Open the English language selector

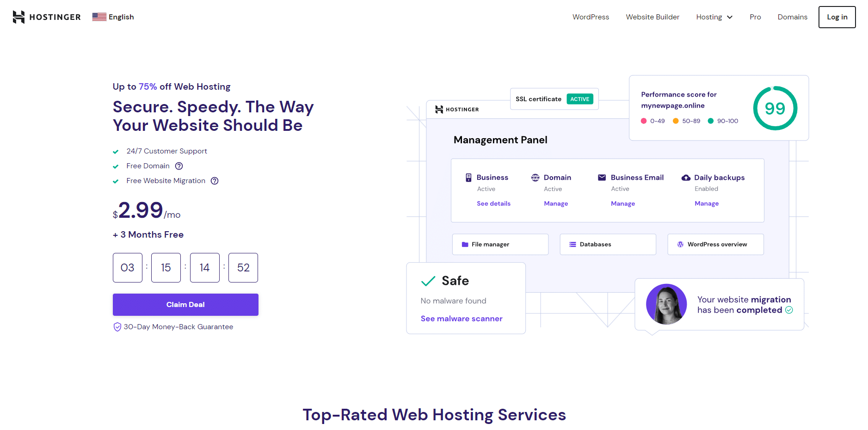(113, 17)
